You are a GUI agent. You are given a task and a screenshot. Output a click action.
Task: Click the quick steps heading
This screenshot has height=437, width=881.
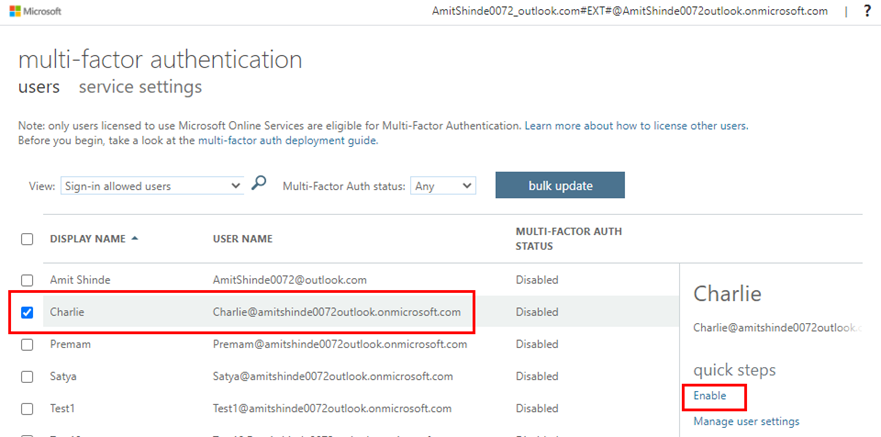pyautogui.click(x=734, y=370)
